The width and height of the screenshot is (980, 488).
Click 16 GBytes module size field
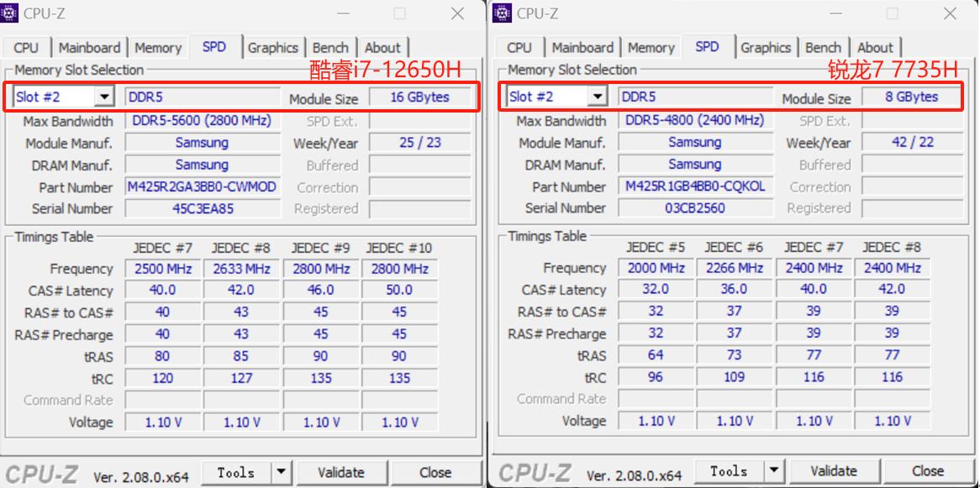pos(420,97)
